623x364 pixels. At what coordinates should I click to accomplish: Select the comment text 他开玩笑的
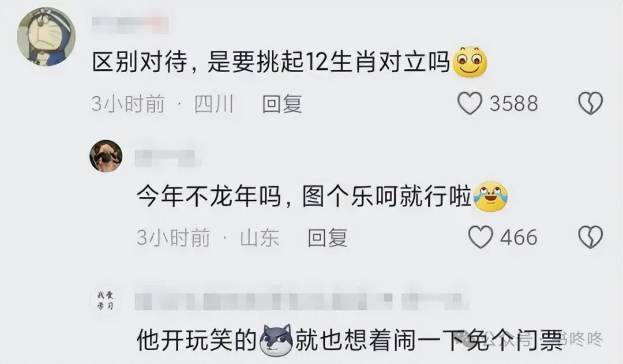[x=197, y=340]
